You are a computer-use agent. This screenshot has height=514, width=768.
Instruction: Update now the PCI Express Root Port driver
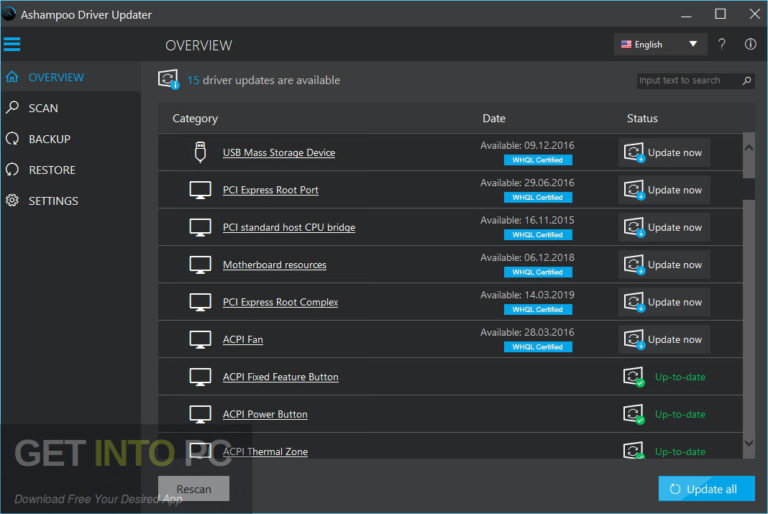(664, 190)
